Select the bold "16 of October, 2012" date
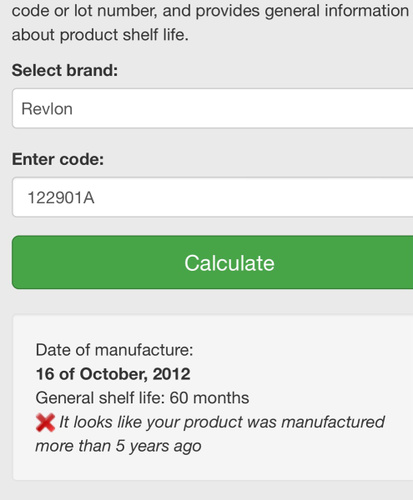The width and height of the screenshot is (413, 500). pos(113,374)
